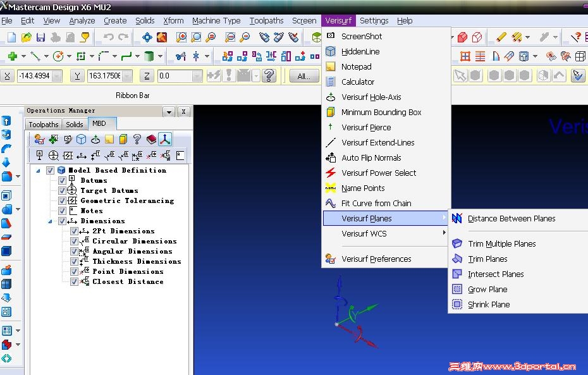Open the X coordinate dropdown
The width and height of the screenshot is (588, 375).
[x=57, y=76]
